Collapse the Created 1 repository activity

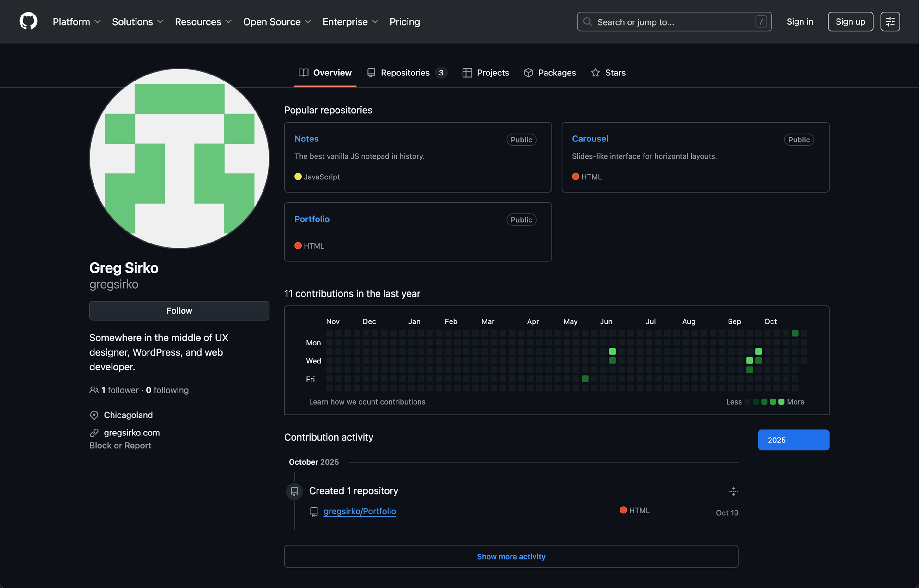(733, 491)
